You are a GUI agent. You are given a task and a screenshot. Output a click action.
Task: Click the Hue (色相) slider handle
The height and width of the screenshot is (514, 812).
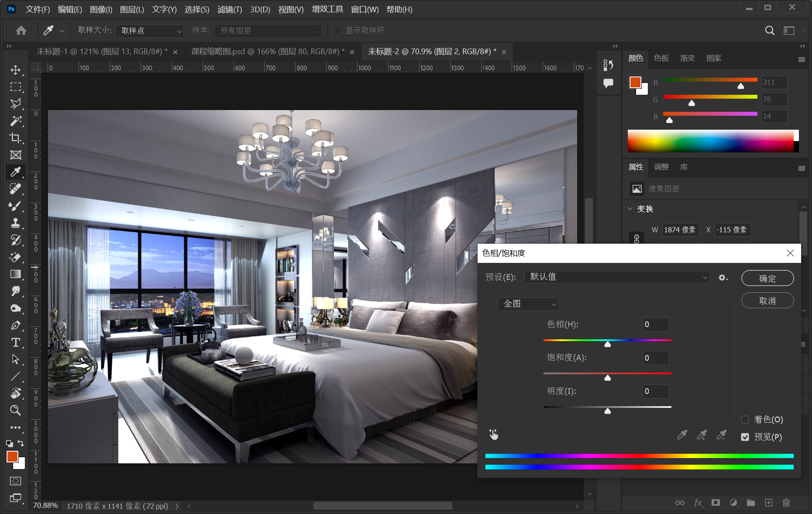click(x=607, y=344)
